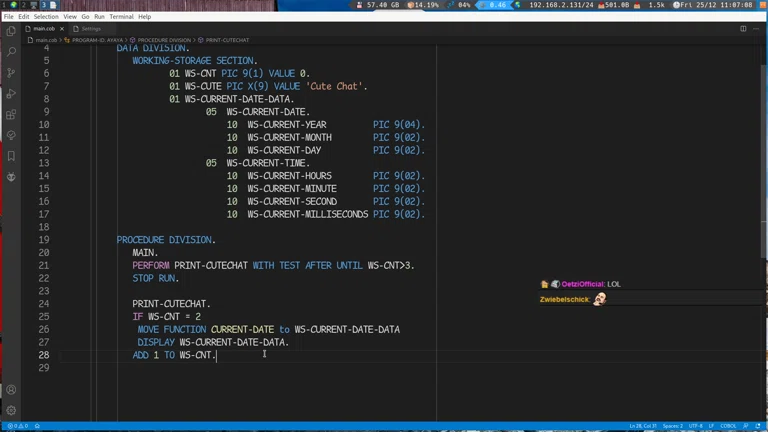This screenshot has width=768, height=432.
Task: Open the Terminal menu
Action: click(x=121, y=17)
